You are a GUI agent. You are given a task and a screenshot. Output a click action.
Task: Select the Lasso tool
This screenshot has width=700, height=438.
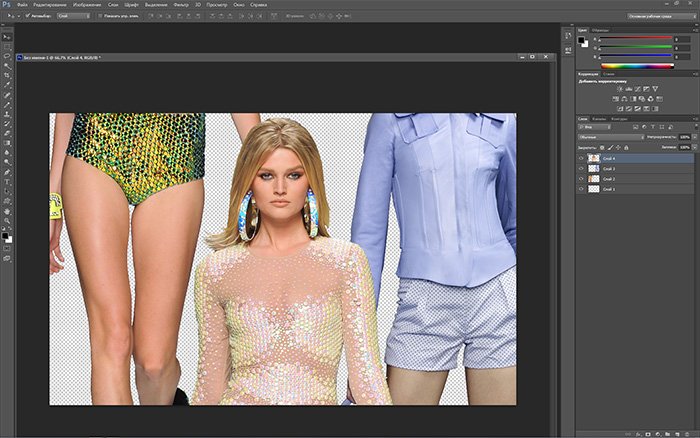tap(7, 58)
